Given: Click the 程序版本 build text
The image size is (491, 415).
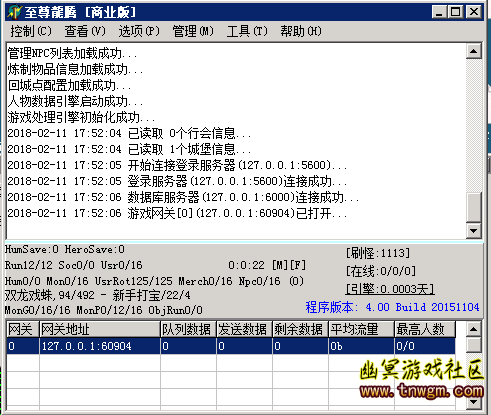Looking at the screenshot, I should click(392, 307).
